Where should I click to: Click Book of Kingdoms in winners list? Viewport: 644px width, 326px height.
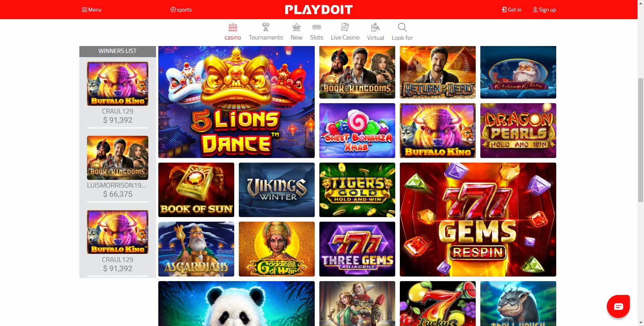coord(118,158)
